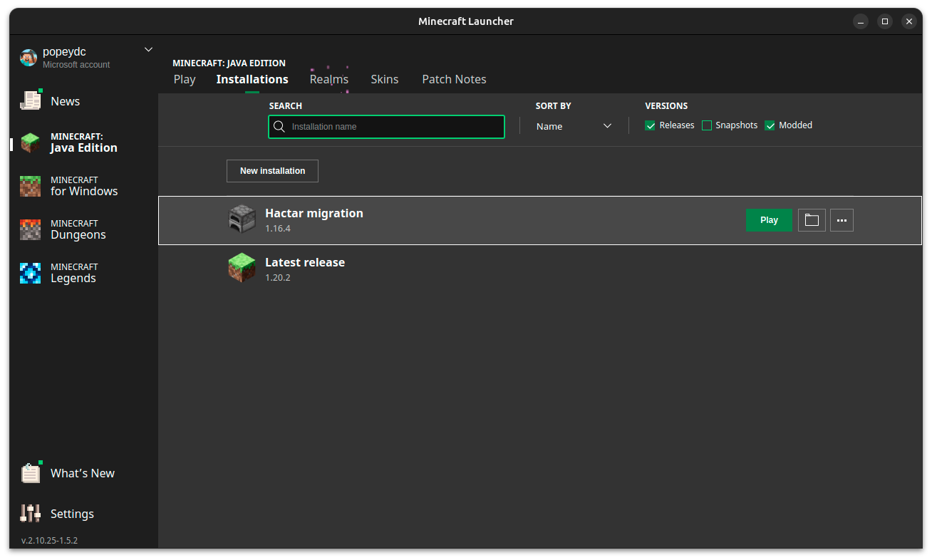Image resolution: width=932 pixels, height=560 pixels.
Task: Play the Hactar migration installation
Action: click(769, 220)
